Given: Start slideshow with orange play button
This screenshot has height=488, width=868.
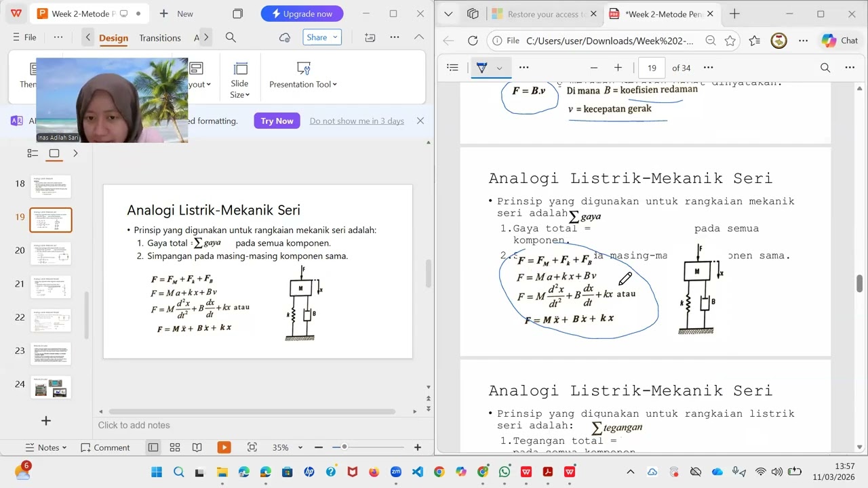Looking at the screenshot, I should pos(224,447).
